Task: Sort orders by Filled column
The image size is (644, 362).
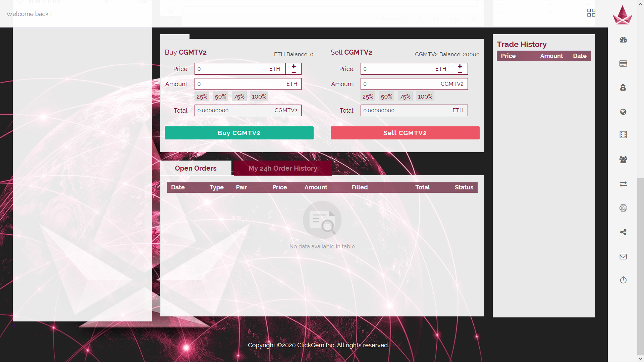Action: (x=360, y=187)
